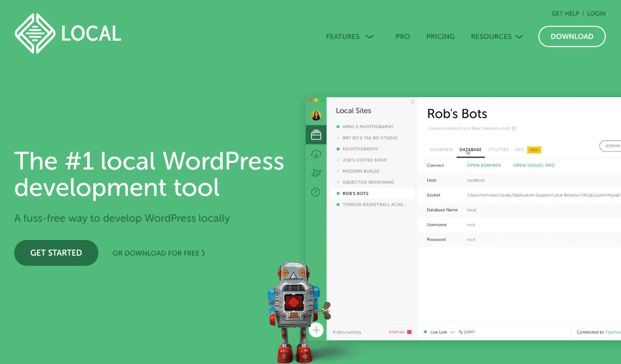Click the Local logo icon
This screenshot has height=364, width=621.
[35, 33]
